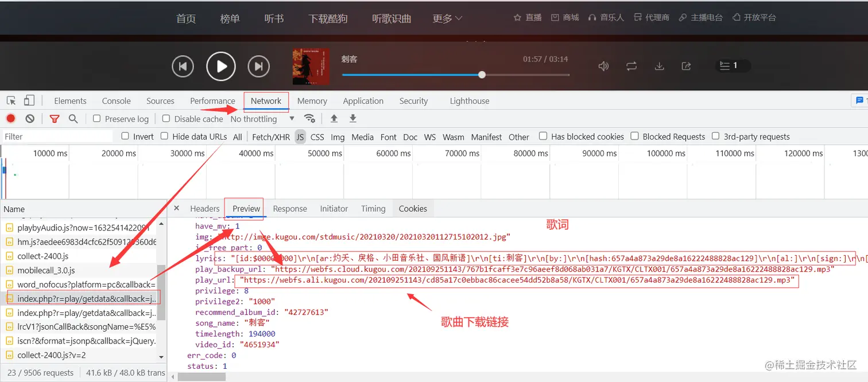Open network search magnifier icon

pyautogui.click(x=73, y=119)
